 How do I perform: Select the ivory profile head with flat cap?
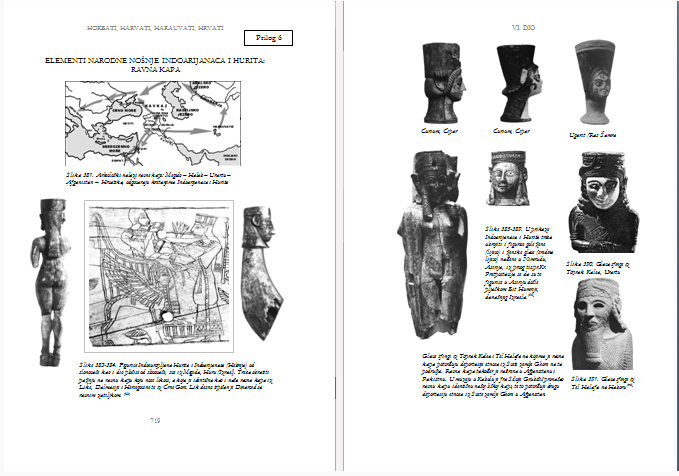tap(262, 273)
